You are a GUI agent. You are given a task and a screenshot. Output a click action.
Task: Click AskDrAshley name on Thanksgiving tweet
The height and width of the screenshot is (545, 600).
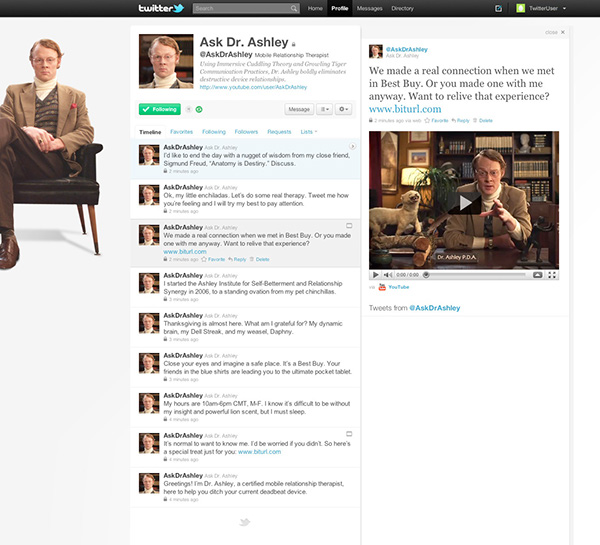click(183, 315)
